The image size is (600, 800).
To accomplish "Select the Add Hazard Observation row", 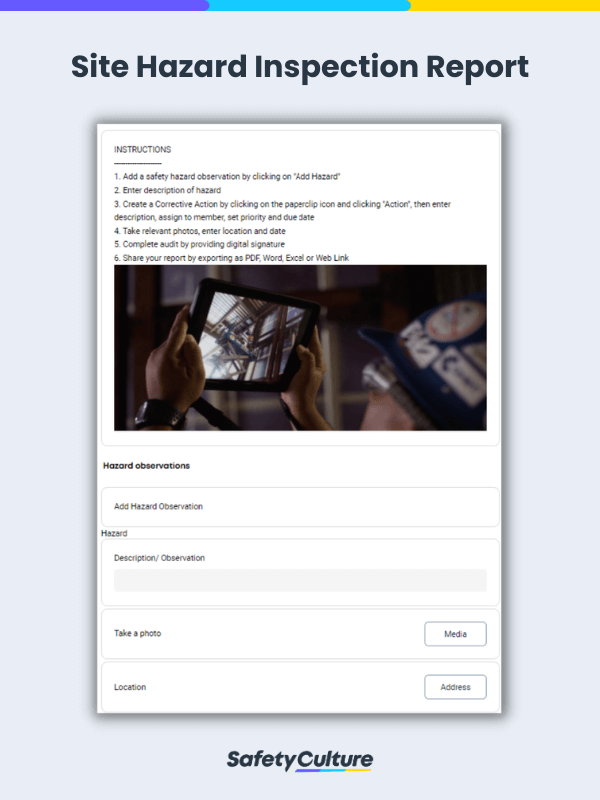I will (300, 507).
